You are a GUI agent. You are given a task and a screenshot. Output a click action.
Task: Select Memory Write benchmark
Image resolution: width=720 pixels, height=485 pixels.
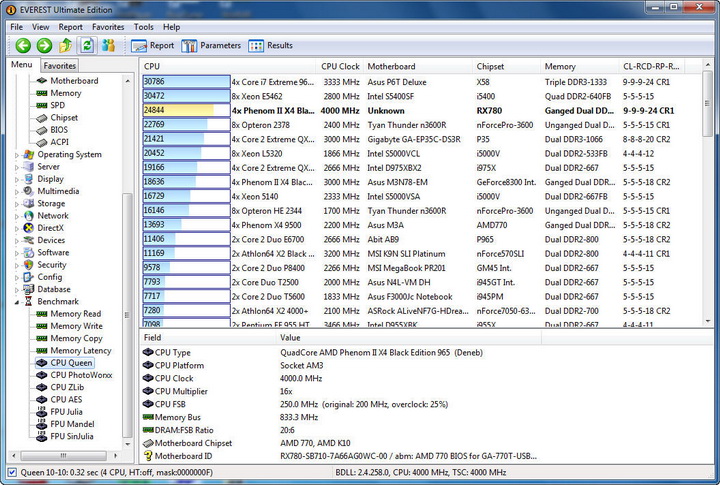pyautogui.click(x=77, y=326)
